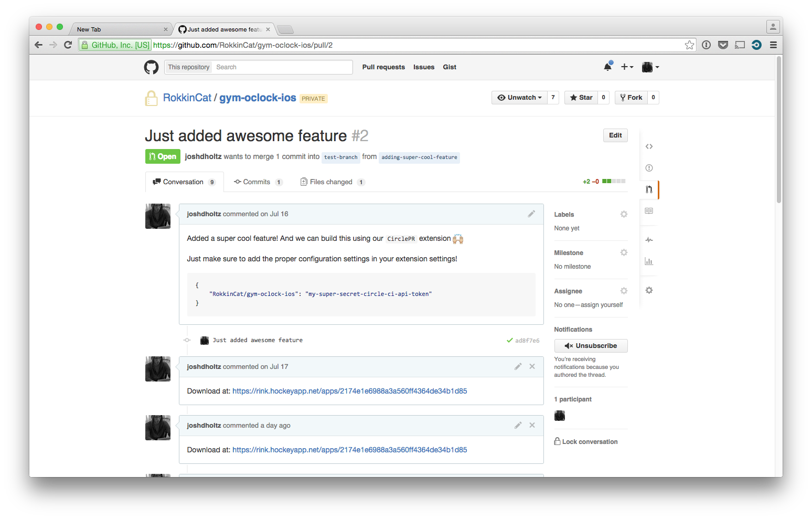This screenshot has height=519, width=812.
Task: Open the Chrome hamburger menu
Action: click(773, 45)
